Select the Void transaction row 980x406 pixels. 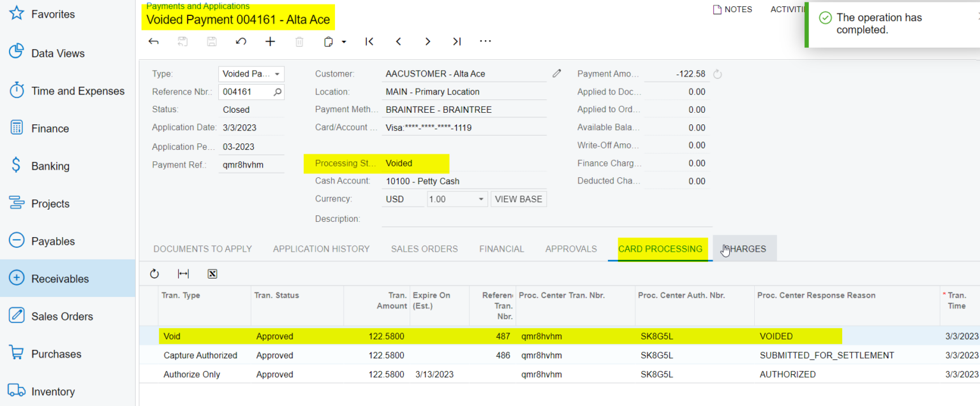[x=560, y=336]
